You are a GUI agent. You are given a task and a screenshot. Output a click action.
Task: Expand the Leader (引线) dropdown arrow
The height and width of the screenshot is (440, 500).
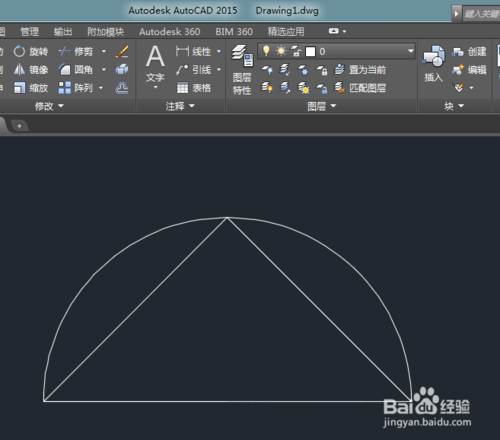click(x=219, y=70)
